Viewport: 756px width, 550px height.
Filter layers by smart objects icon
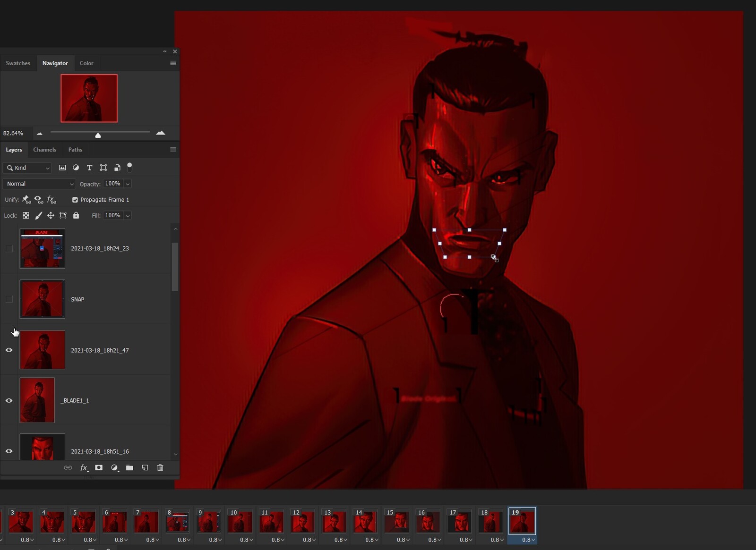coord(117,168)
